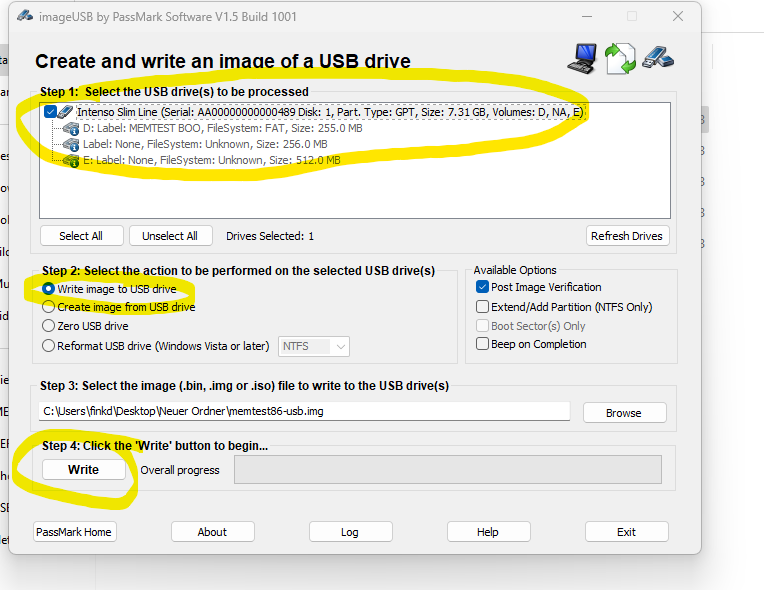Click the Exit button
This screenshot has width=764, height=590.
pyautogui.click(x=627, y=532)
